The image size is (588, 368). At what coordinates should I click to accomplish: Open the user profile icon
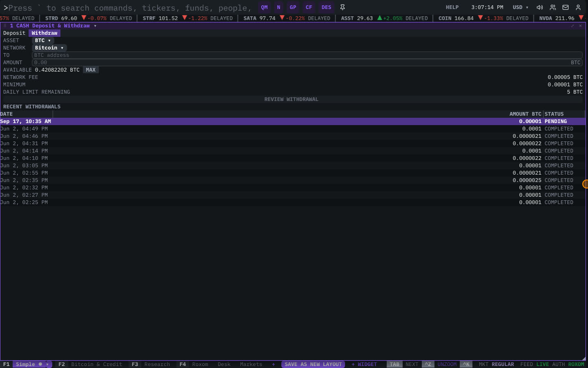coord(578,7)
